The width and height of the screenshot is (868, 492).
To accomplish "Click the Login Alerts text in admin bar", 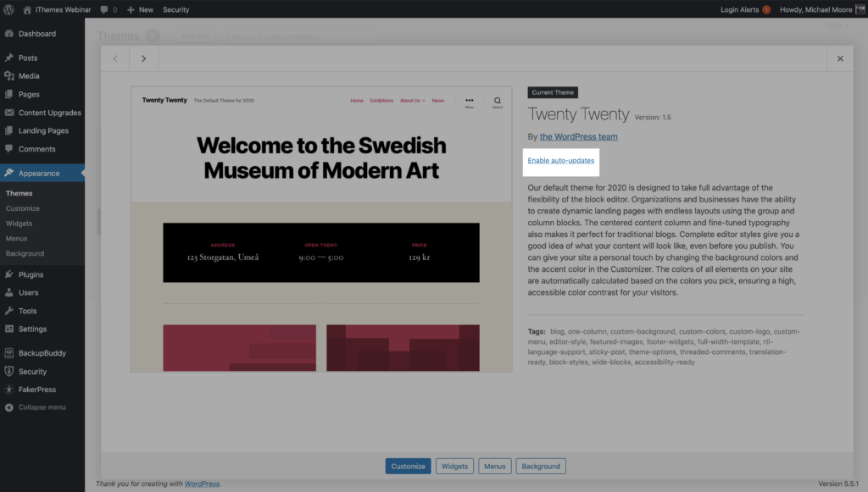I will point(739,9).
